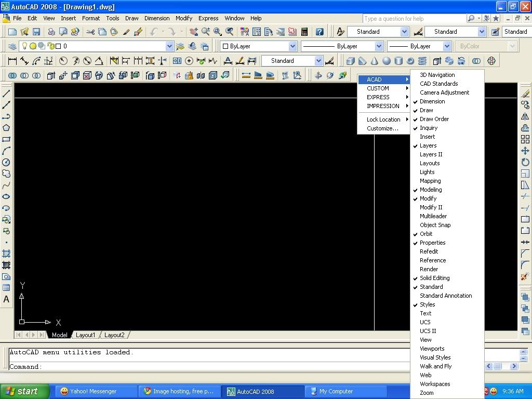The image size is (532, 399).
Task: Open the Layer Properties Manager icon
Action: [12, 46]
